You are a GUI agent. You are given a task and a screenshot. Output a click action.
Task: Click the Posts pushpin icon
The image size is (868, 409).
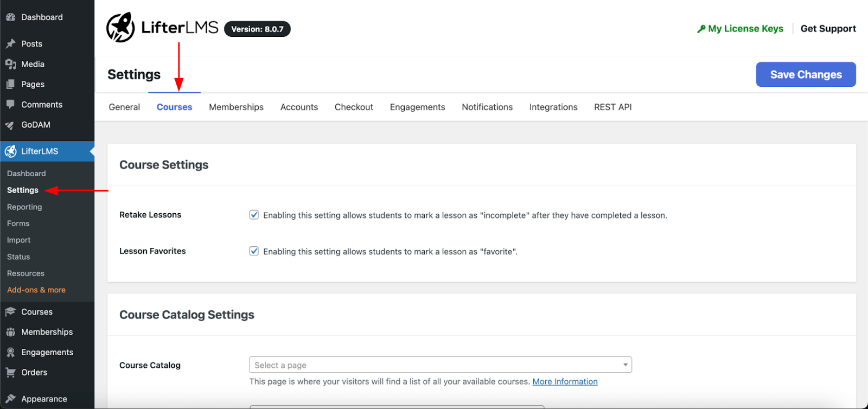tap(10, 44)
